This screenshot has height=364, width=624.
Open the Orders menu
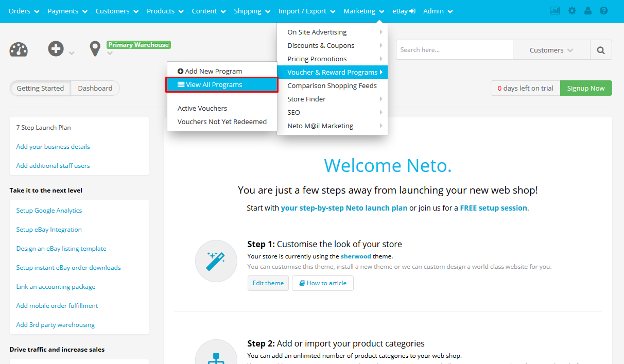coord(24,11)
